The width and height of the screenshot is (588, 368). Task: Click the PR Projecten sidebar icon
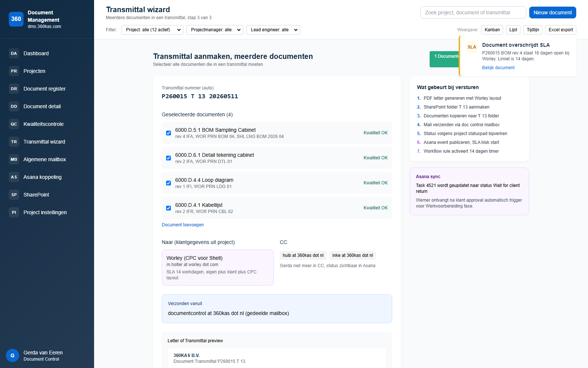coord(14,71)
